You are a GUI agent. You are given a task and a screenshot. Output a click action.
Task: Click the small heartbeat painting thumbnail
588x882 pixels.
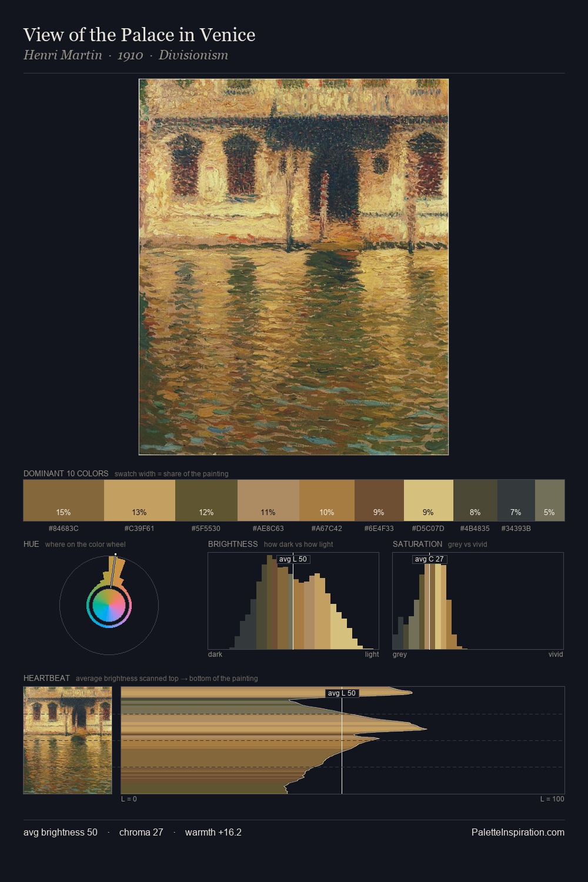tap(68, 740)
